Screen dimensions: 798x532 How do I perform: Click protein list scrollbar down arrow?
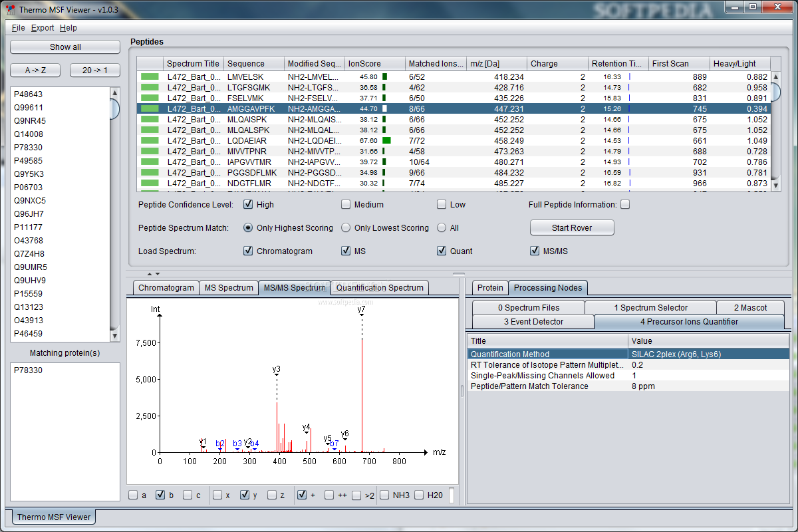pyautogui.click(x=114, y=336)
